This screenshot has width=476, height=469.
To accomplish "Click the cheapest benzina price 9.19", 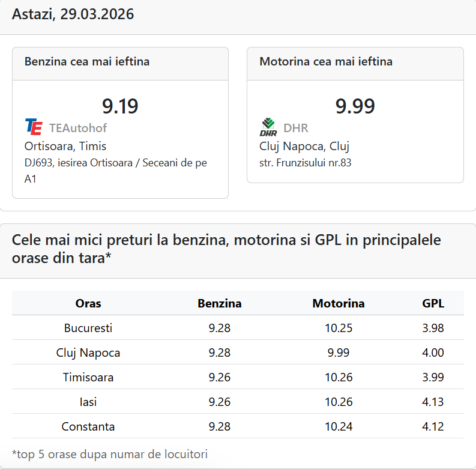I will pyautogui.click(x=120, y=106).
